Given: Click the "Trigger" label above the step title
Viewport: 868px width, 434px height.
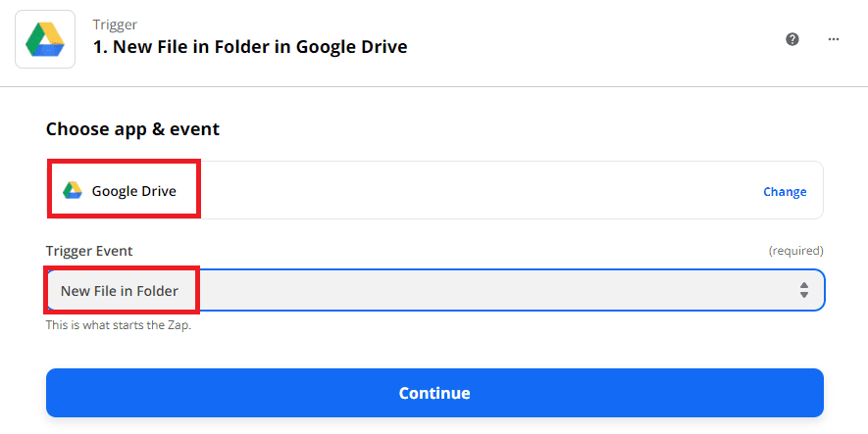Looking at the screenshot, I should point(115,24).
